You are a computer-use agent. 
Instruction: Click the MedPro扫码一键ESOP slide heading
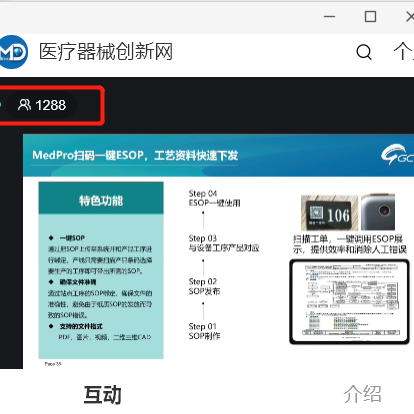click(135, 155)
